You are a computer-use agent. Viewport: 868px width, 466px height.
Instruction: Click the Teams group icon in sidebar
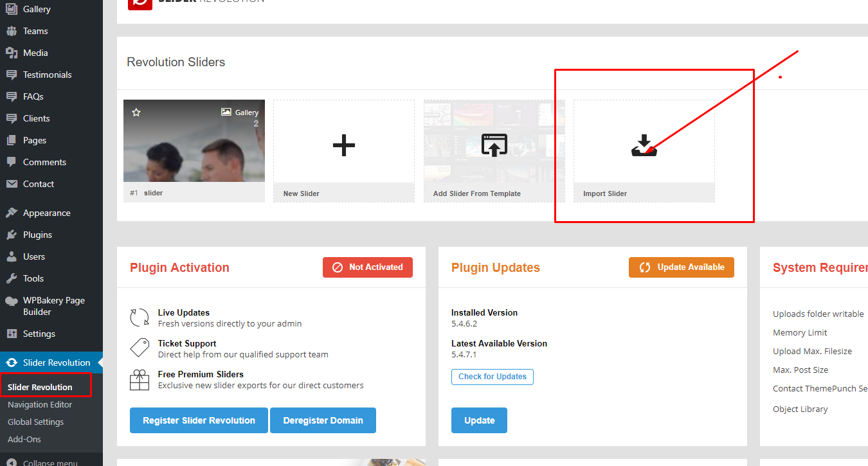click(x=12, y=31)
